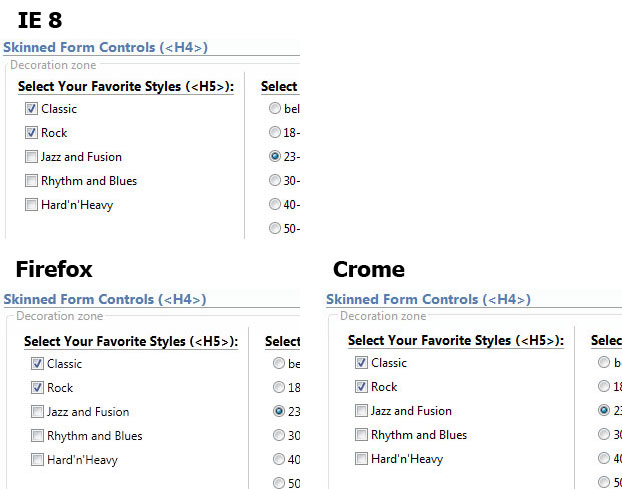The width and height of the screenshot is (622, 489).
Task: Select the 40 radio button in Firefox panel
Action: click(x=279, y=459)
